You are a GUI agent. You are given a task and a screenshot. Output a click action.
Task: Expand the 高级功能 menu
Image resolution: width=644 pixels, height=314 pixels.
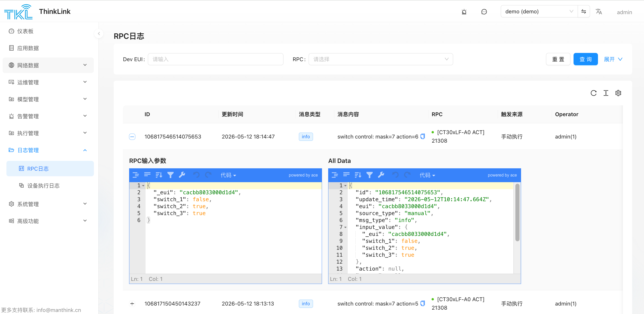click(48, 221)
